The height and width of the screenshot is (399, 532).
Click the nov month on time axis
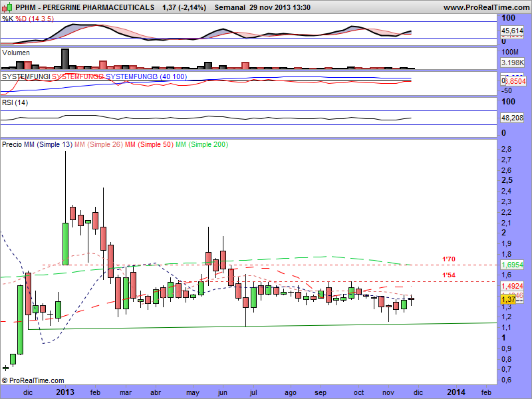coord(388,392)
